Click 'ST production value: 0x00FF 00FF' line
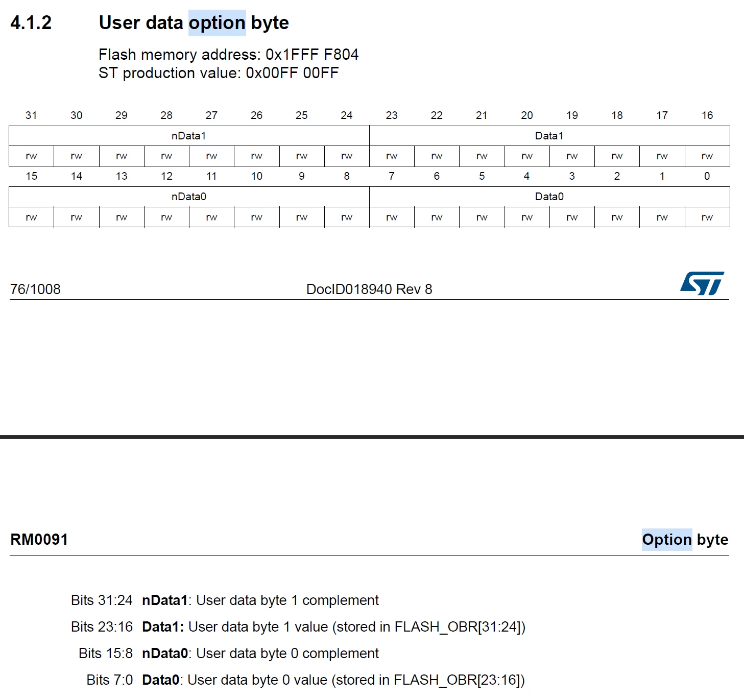 [219, 73]
